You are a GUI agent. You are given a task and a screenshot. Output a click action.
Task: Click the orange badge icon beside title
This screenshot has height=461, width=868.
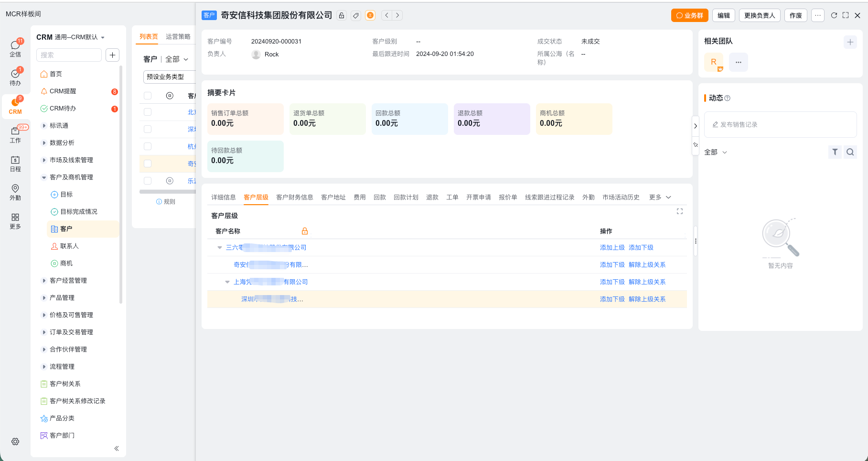tap(370, 15)
